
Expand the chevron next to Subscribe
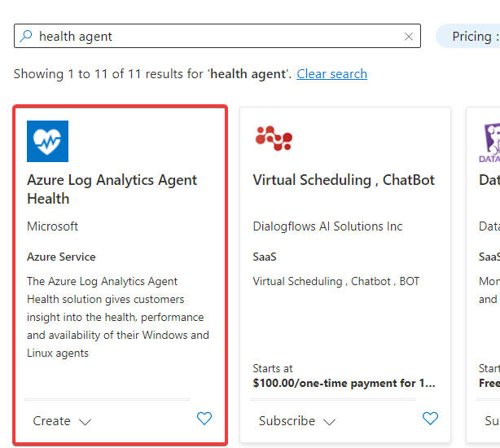(x=329, y=422)
